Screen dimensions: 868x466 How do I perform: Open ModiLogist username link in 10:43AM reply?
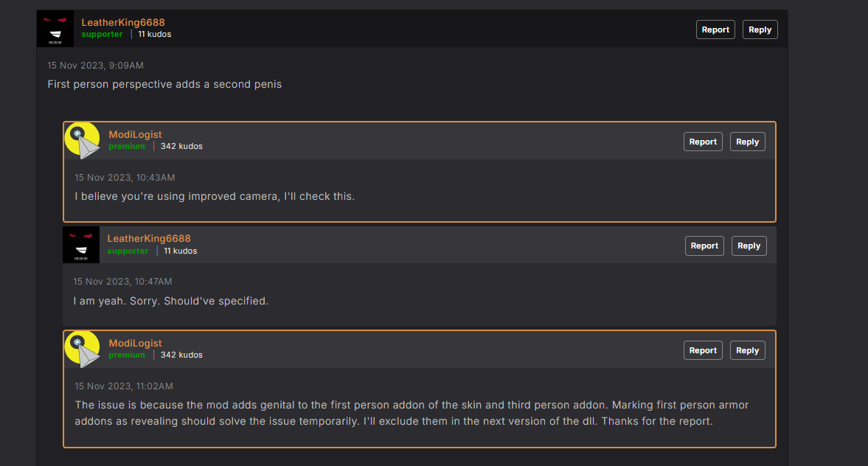click(x=135, y=134)
